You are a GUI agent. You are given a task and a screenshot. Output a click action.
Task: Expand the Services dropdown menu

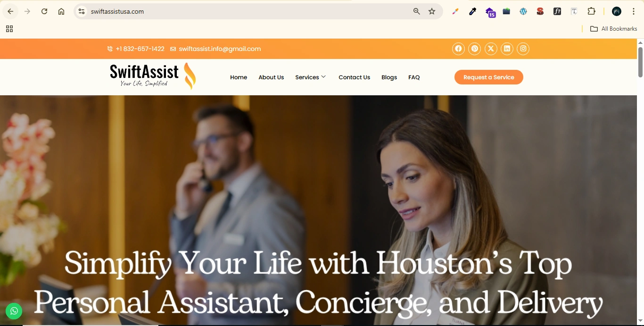pyautogui.click(x=311, y=77)
